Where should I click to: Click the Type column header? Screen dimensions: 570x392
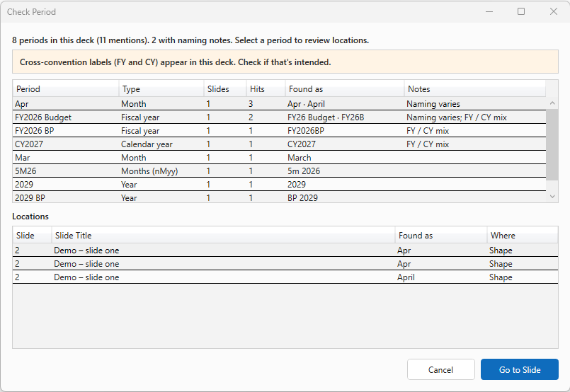(x=161, y=89)
